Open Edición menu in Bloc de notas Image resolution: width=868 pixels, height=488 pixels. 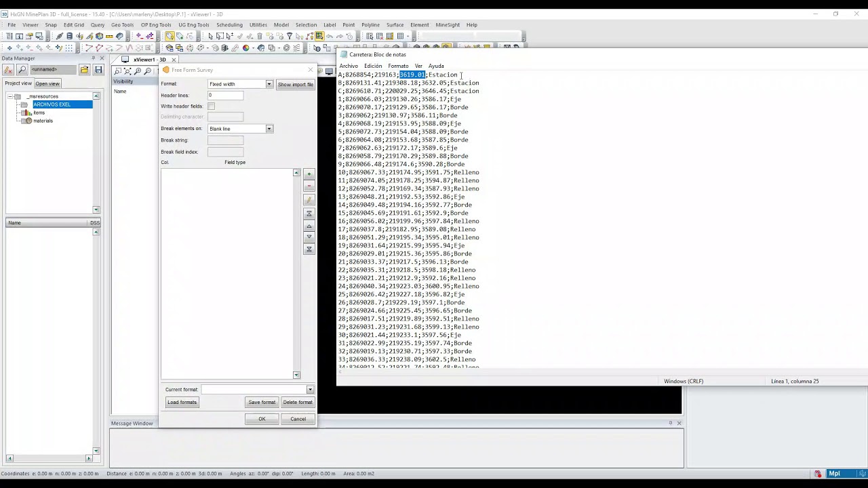click(x=373, y=66)
